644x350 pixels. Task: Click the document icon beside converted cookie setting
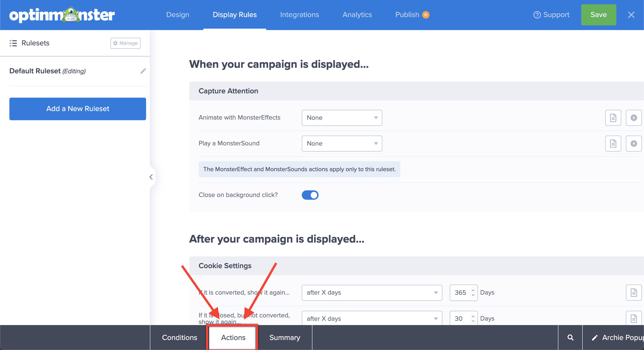[633, 292]
